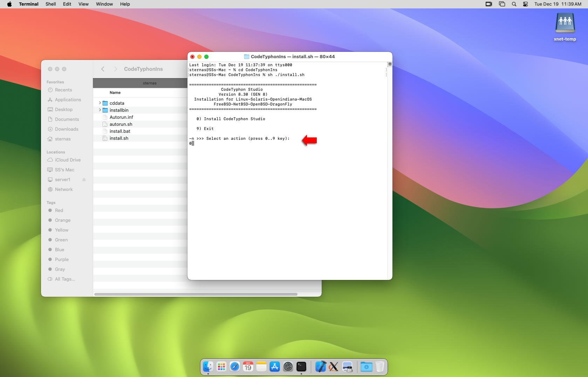Open the Trash in the Dock

point(380,366)
